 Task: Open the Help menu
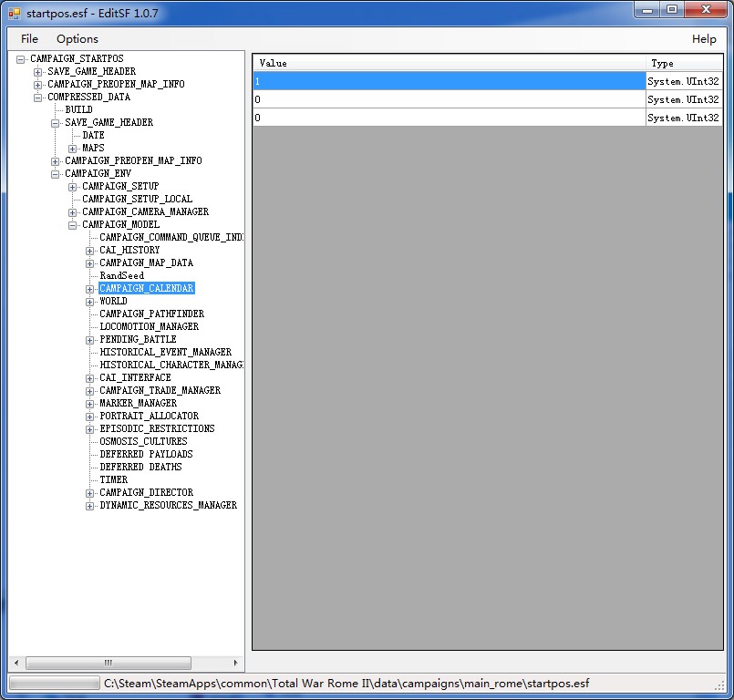point(704,39)
